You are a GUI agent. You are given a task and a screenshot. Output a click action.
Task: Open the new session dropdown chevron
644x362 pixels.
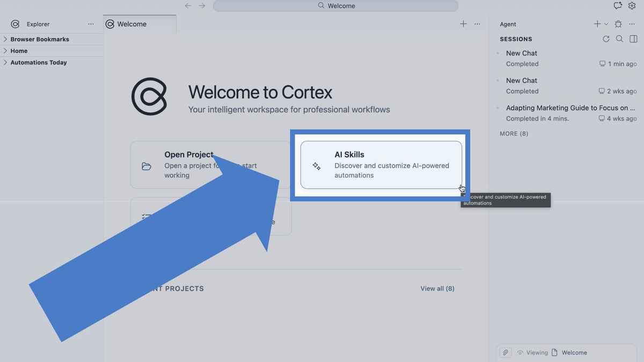pyautogui.click(x=606, y=24)
